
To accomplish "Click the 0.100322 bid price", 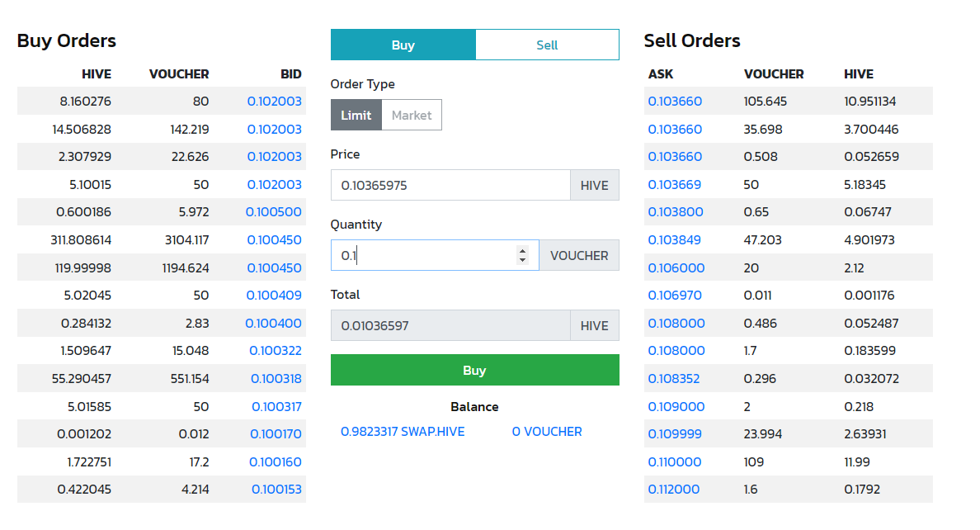I will (x=276, y=351).
